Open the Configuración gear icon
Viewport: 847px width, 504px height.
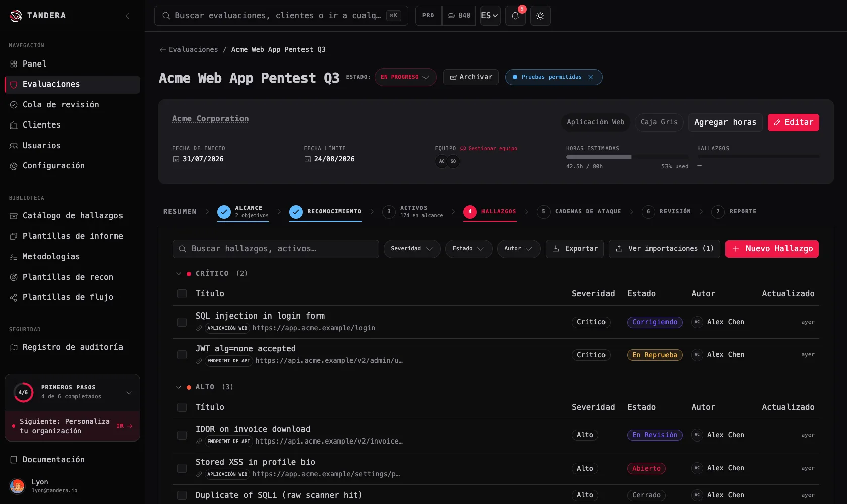(14, 166)
